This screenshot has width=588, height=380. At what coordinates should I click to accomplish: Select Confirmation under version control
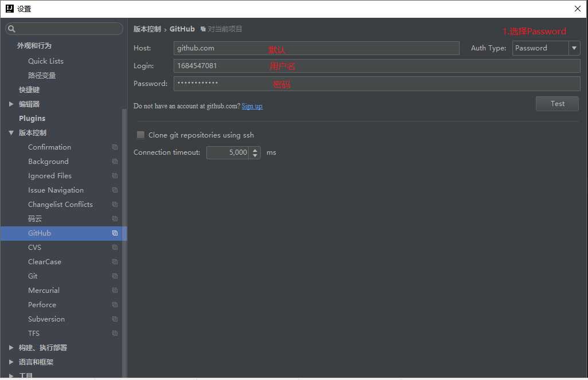click(49, 147)
